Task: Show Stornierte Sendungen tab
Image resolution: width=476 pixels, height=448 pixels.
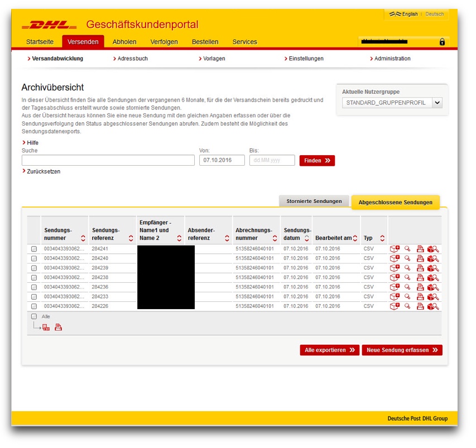Action: [314, 201]
